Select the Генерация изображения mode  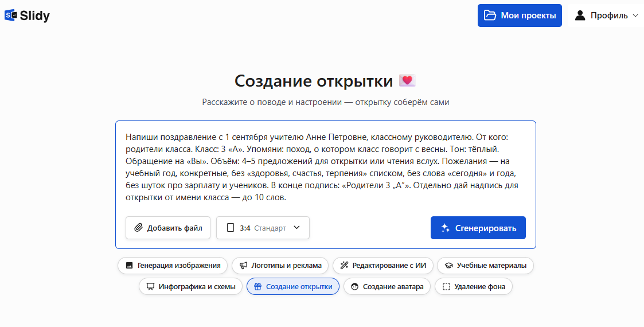173,266
